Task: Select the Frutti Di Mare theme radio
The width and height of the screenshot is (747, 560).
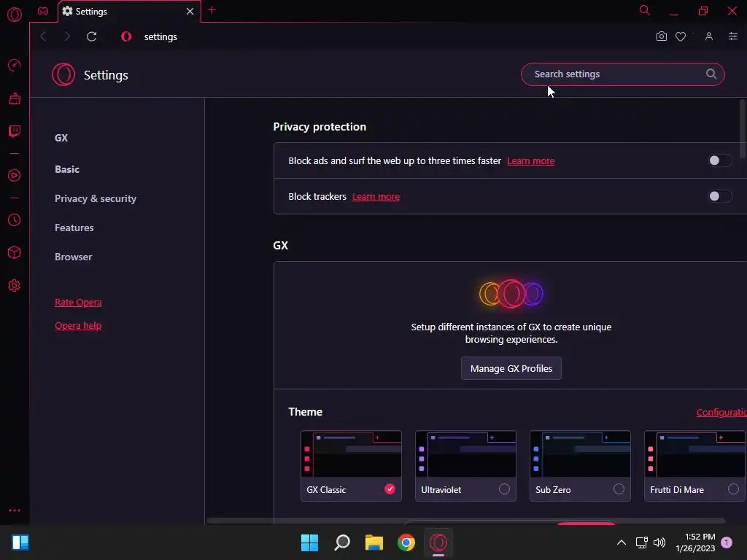Action: click(x=733, y=489)
